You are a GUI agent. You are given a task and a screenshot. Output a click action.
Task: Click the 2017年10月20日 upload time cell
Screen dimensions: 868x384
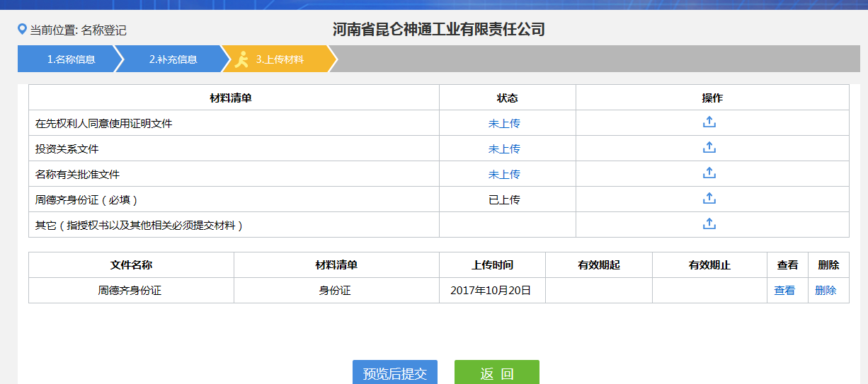click(491, 290)
